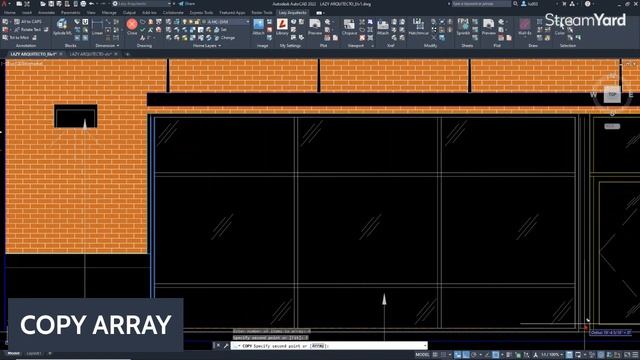Close the command line with the X icon
This screenshot has height=360, width=640.
[218, 346]
